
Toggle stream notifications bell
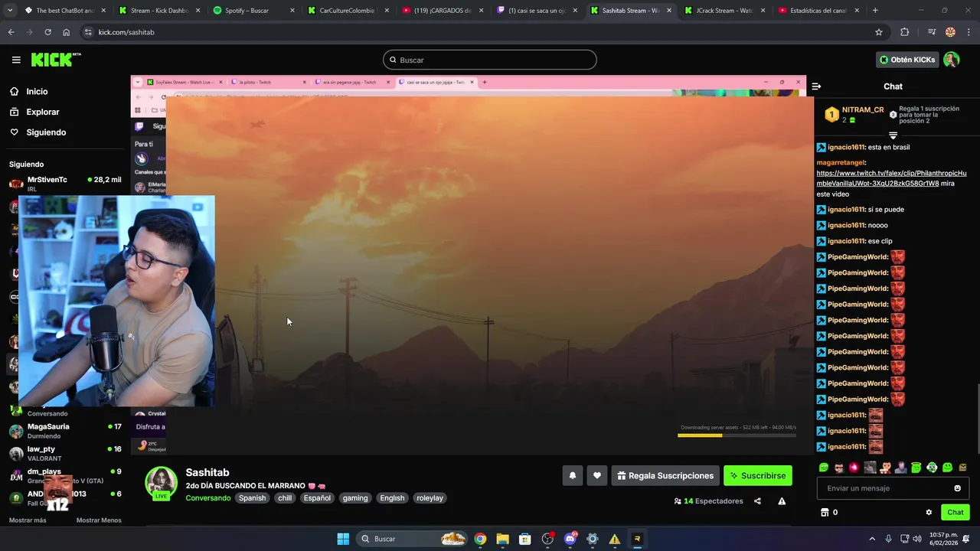572,475
